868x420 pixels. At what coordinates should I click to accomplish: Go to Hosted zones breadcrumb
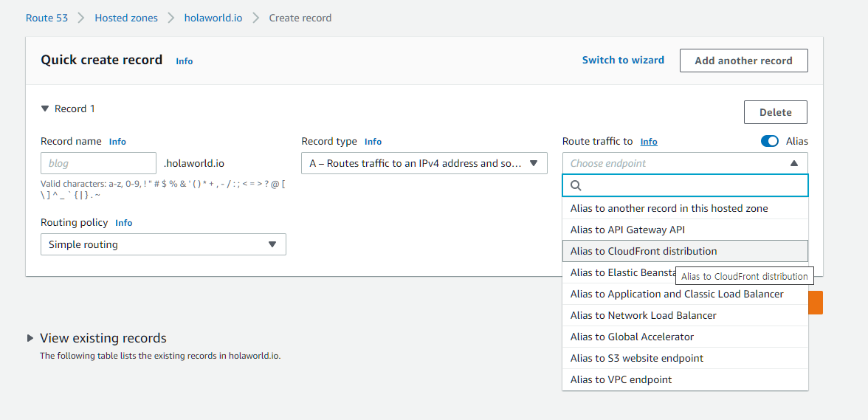[x=126, y=18]
